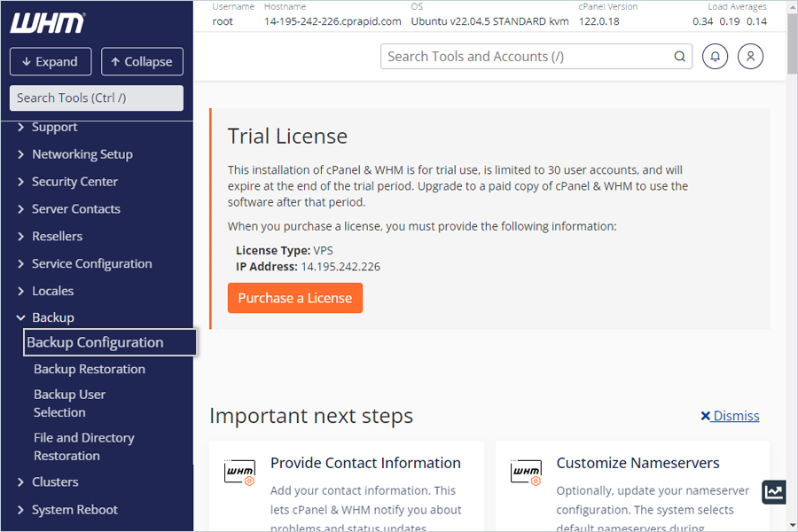Click the License Type: VPS line
The image size is (798, 532).
click(x=285, y=250)
